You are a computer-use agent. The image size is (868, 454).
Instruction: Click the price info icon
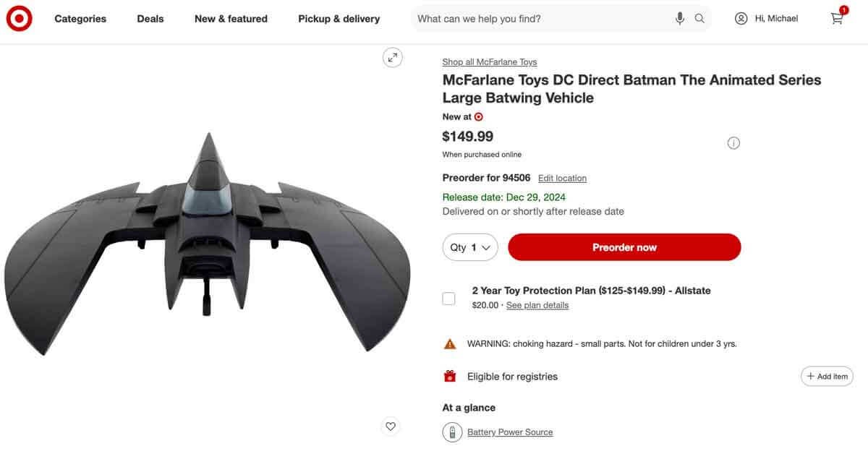click(733, 143)
